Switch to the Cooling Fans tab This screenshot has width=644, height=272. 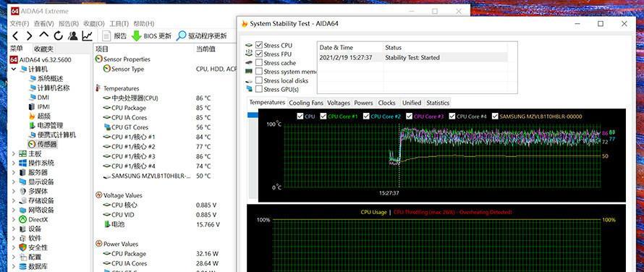pos(306,103)
